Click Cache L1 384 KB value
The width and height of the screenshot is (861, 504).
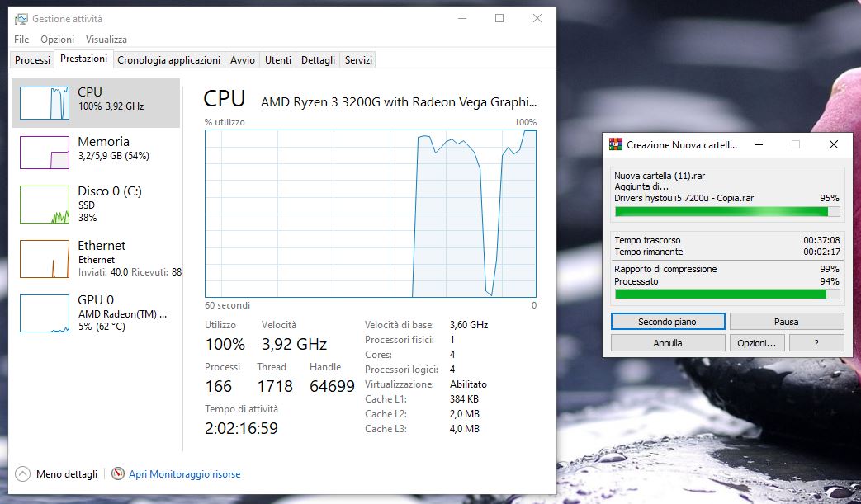click(x=464, y=399)
